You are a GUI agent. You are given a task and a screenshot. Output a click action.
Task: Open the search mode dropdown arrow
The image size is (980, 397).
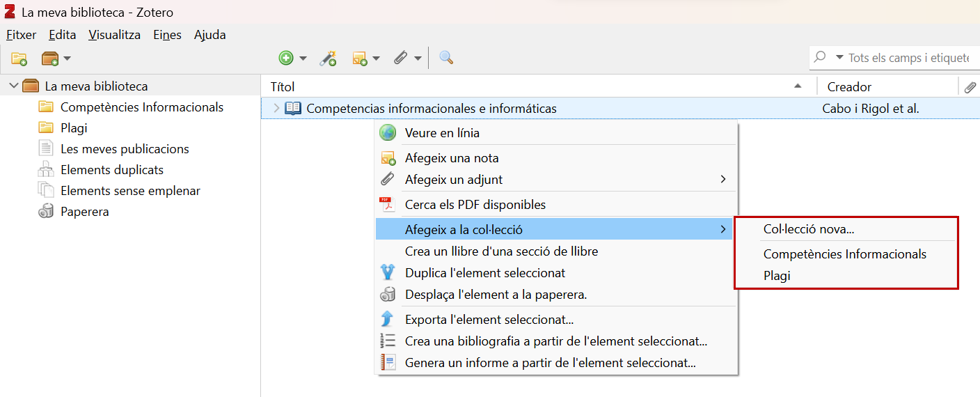[839, 58]
